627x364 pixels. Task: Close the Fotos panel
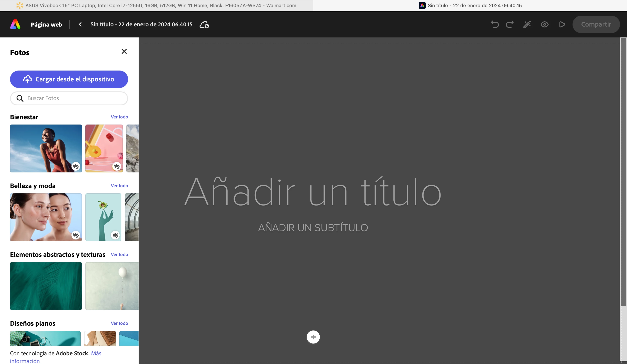pyautogui.click(x=124, y=51)
